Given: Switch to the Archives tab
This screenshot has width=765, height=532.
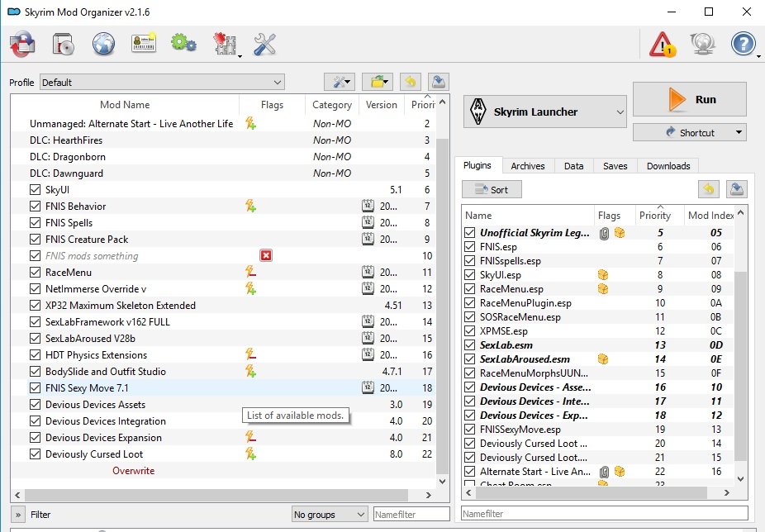Looking at the screenshot, I should pos(527,166).
